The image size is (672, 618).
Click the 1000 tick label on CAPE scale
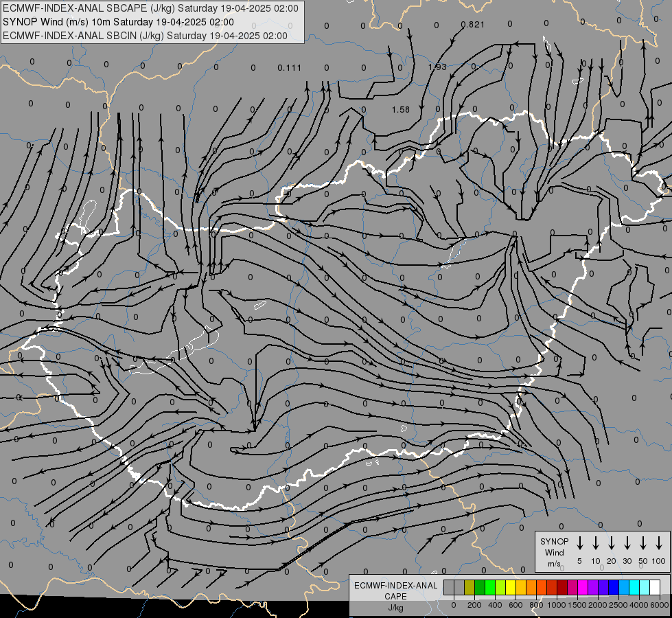557,605
